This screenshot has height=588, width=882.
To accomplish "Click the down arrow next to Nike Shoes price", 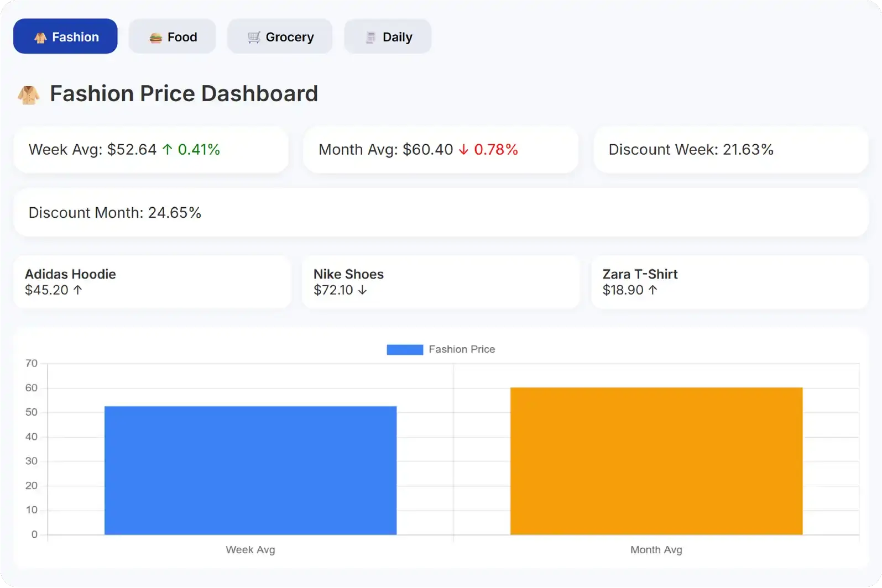I will pyautogui.click(x=362, y=290).
